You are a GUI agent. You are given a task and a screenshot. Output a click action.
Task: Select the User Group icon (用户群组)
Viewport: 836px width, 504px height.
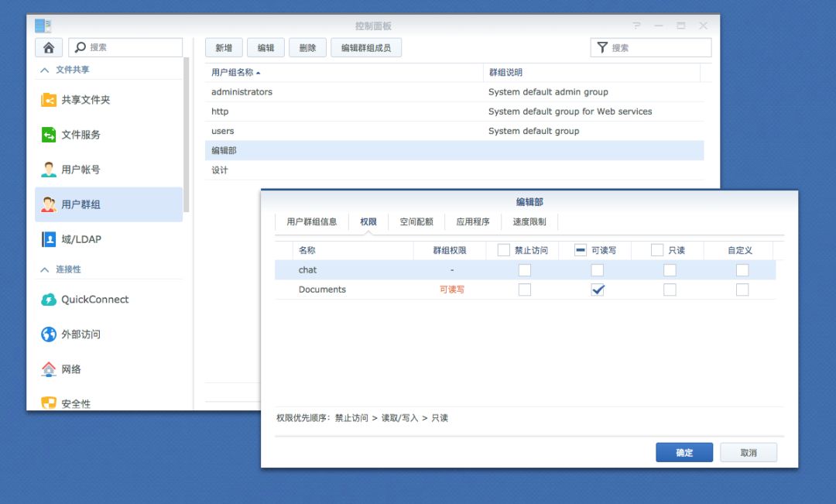(x=49, y=204)
